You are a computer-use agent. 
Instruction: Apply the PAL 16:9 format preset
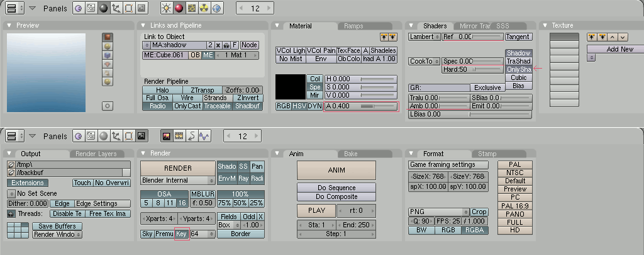(515, 206)
